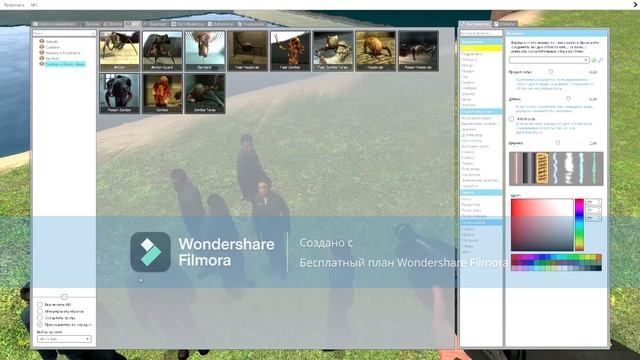Screen dimensions: 640x360
Task: Click the Fast Zombie Torso thumbnail
Action: coord(333,51)
